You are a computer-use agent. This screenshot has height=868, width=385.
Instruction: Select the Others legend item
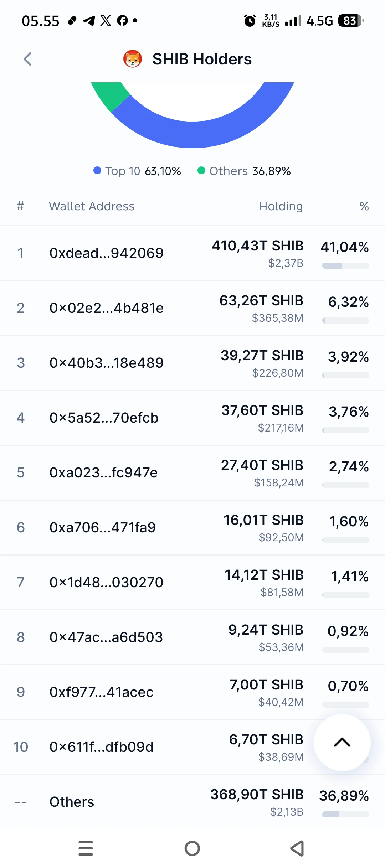tap(244, 171)
